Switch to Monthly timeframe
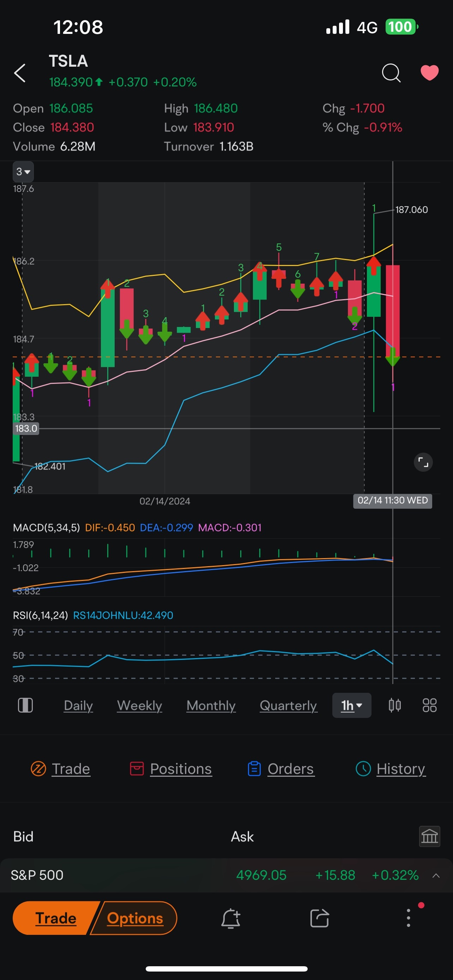Image resolution: width=453 pixels, height=980 pixels. pos(211,706)
